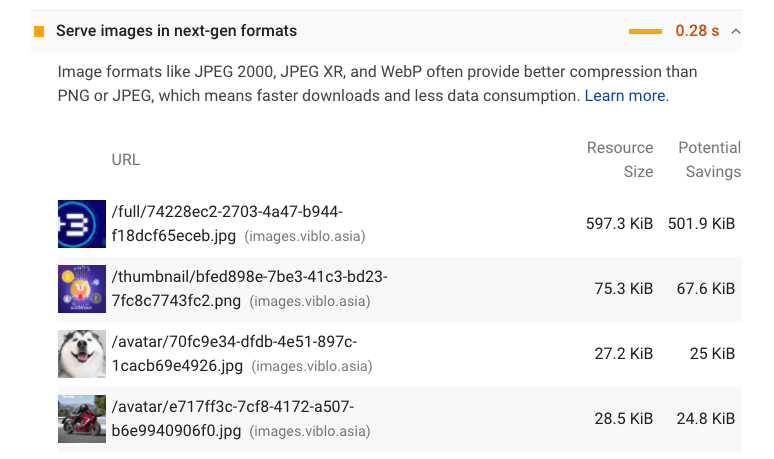The image size is (774, 459).
Task: Click the URL column header
Action: [x=126, y=159]
